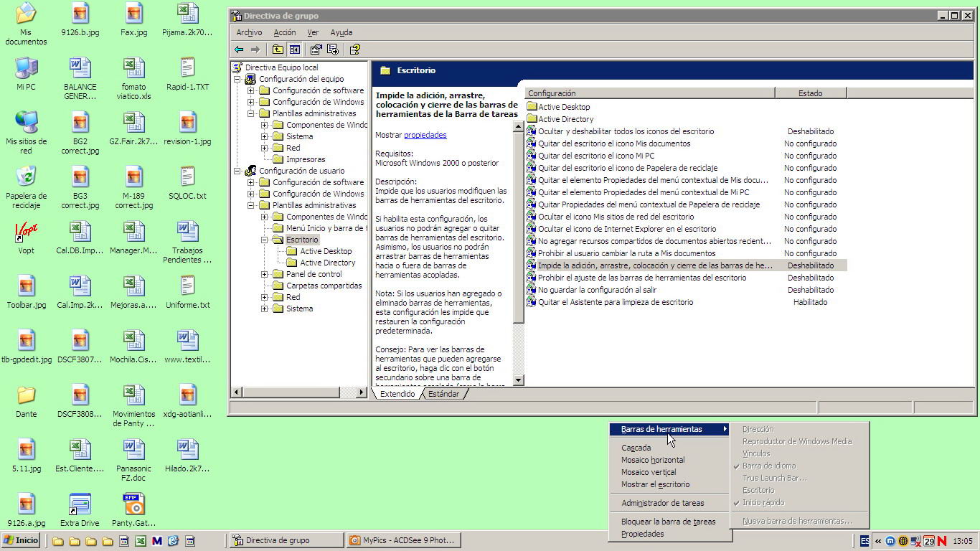Click the description pane scroll down arrow

click(518, 380)
